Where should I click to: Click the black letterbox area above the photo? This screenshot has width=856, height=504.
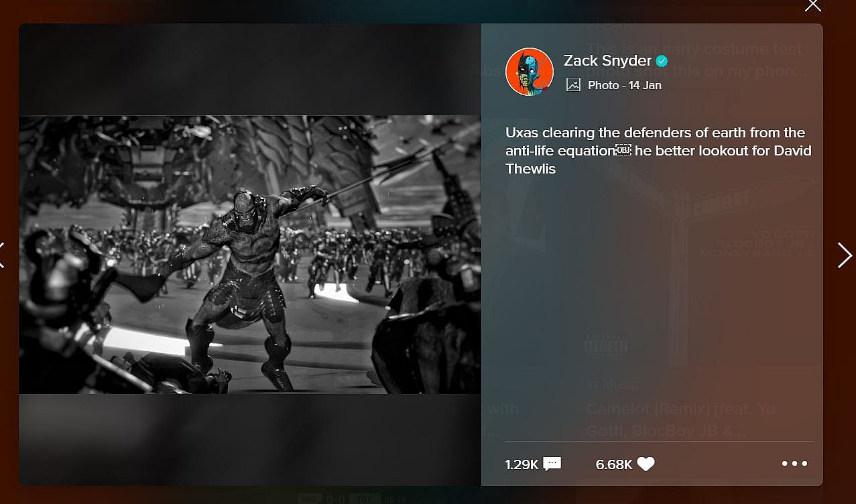pyautogui.click(x=249, y=70)
